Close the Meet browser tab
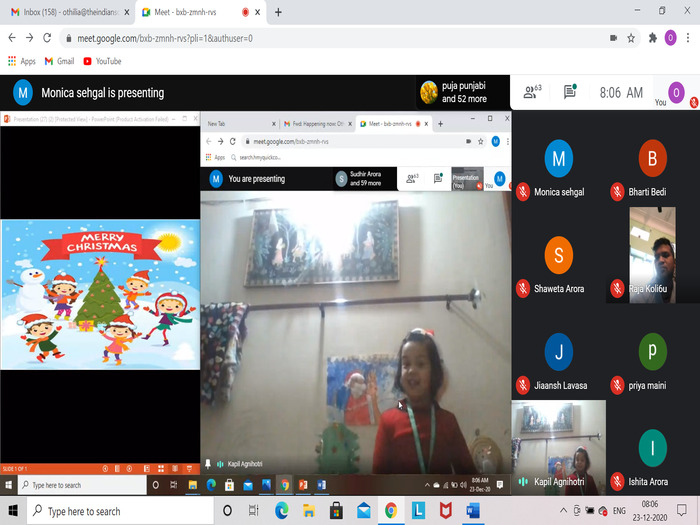700x525 pixels. [x=258, y=12]
